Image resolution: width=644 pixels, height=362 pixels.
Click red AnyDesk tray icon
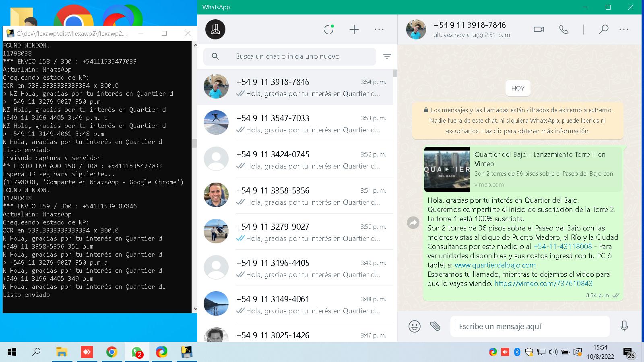point(505,352)
